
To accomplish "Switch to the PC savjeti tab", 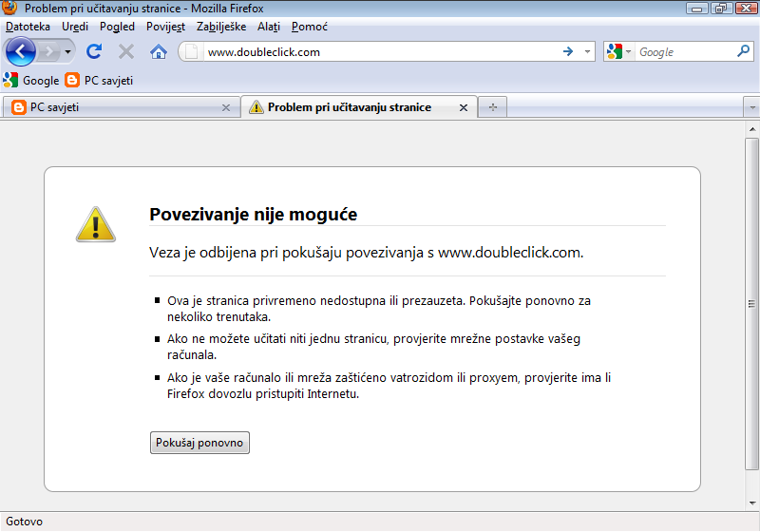I will coord(122,107).
